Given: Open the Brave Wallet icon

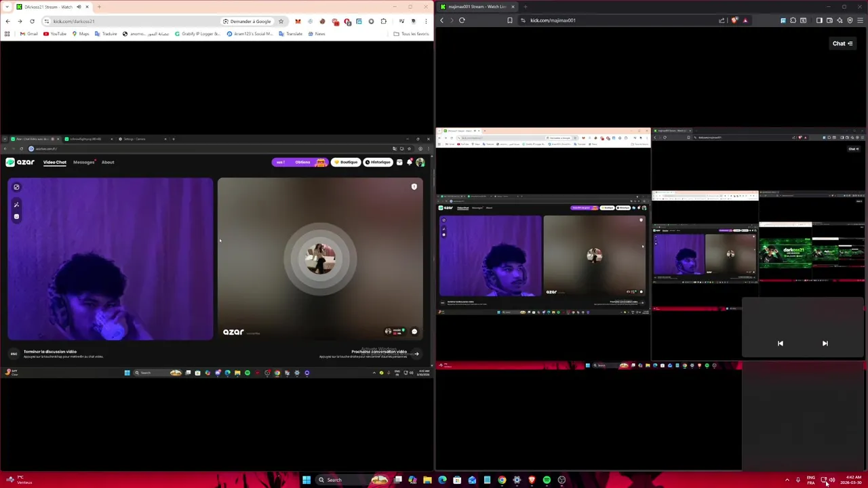Looking at the screenshot, I should (829, 20).
